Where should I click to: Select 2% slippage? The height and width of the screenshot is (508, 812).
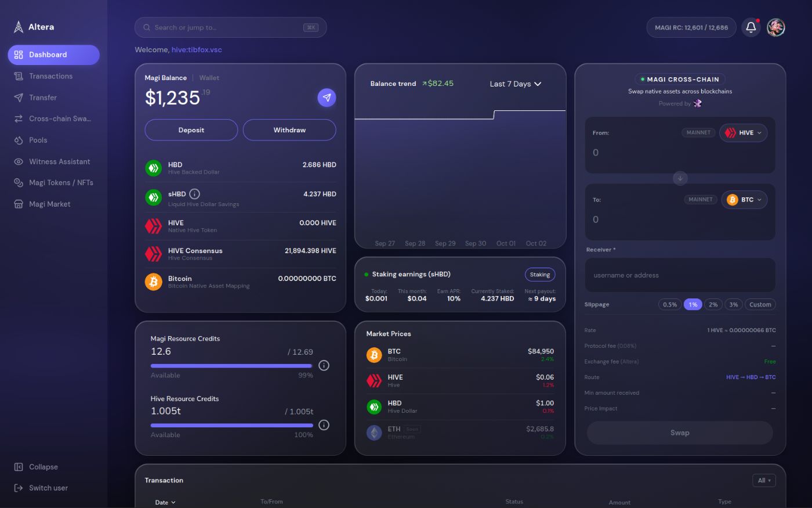click(x=713, y=304)
